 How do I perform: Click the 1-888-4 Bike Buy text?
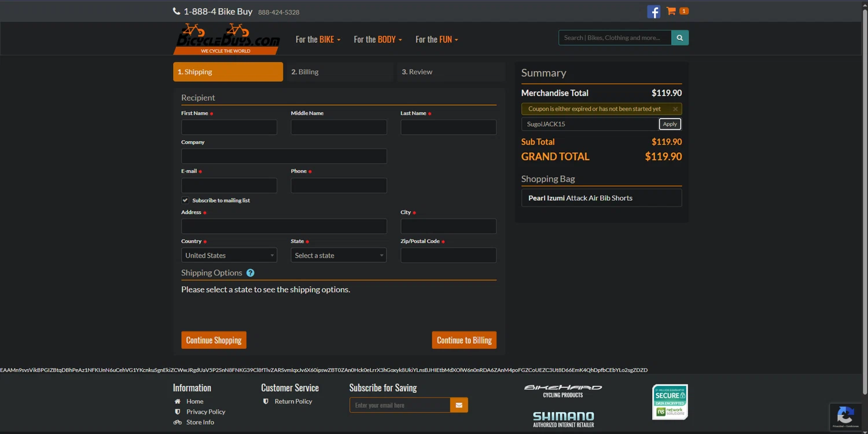(218, 12)
